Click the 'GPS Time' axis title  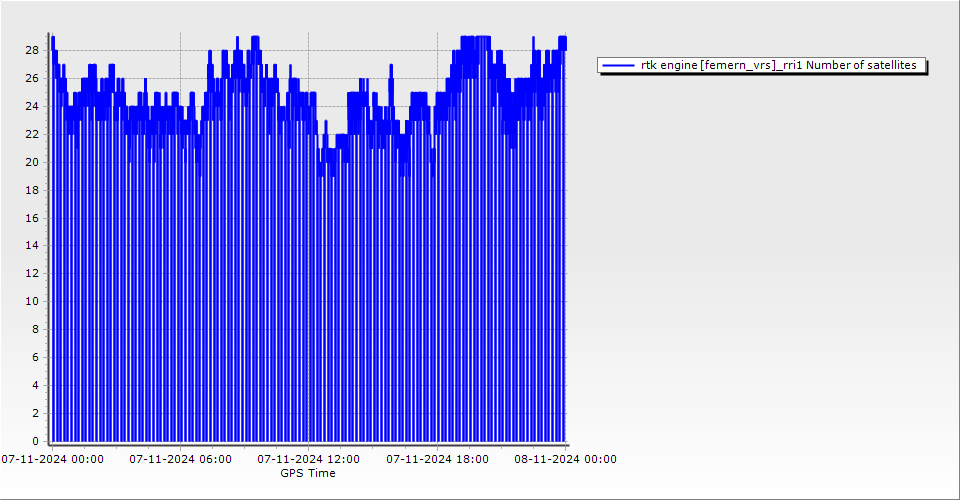(x=308, y=473)
